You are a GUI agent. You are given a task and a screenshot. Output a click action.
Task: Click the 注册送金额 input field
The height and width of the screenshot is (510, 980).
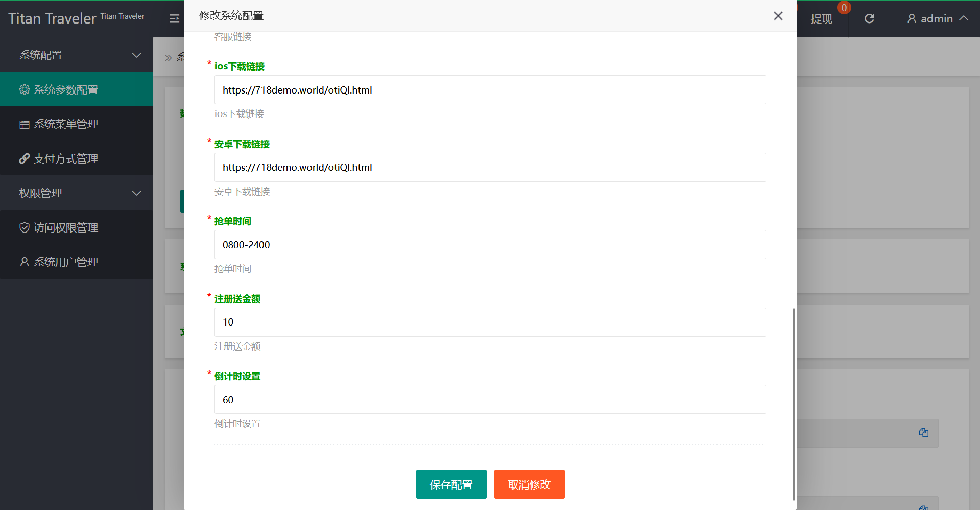tap(490, 322)
